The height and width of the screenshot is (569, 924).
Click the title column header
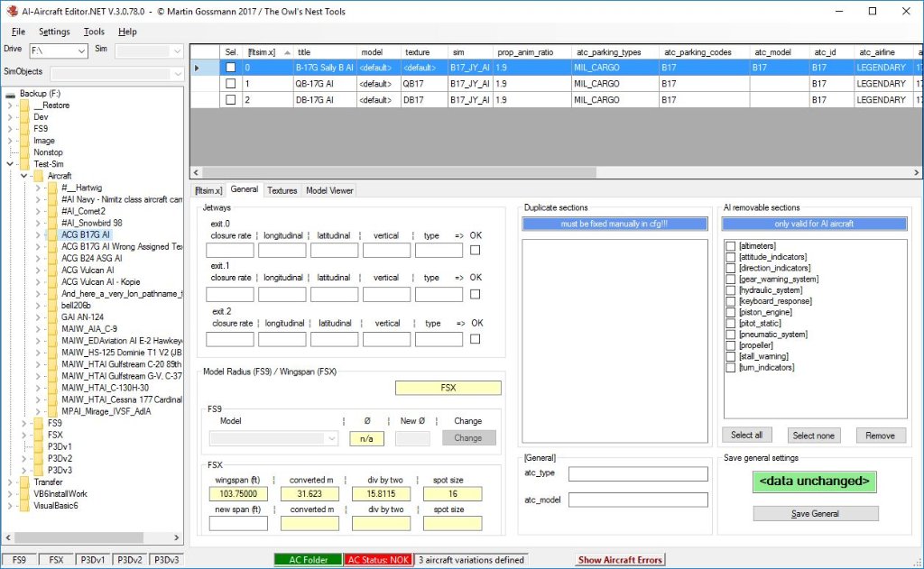coord(324,51)
